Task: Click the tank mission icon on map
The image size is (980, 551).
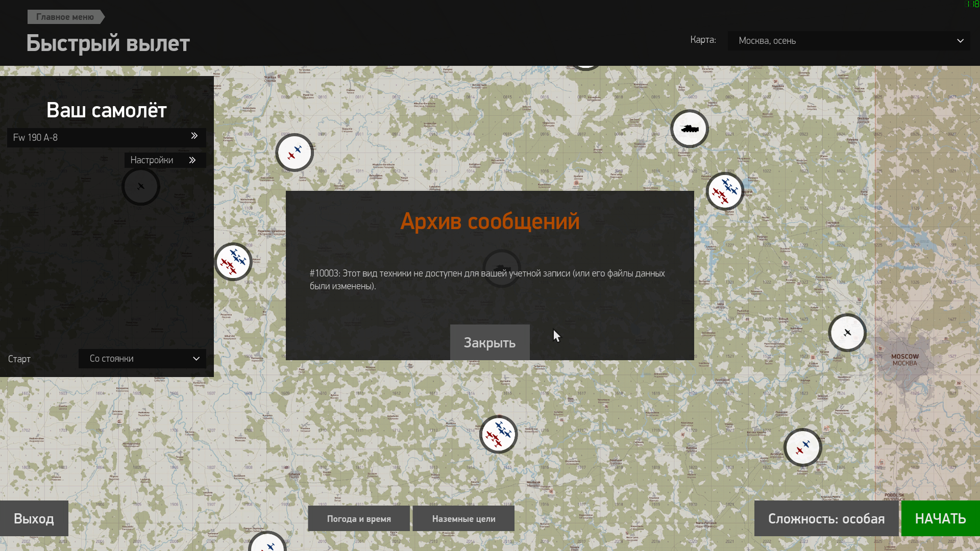Action: click(x=689, y=129)
